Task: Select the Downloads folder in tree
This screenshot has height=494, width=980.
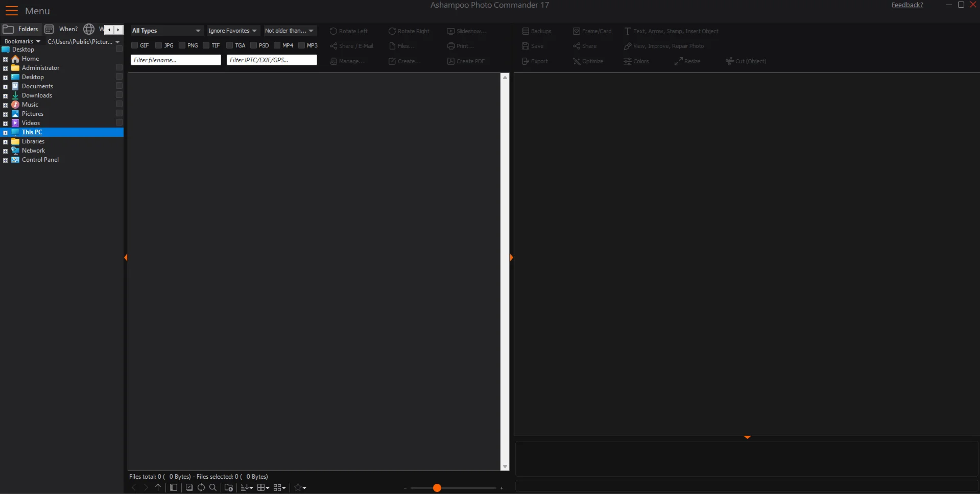Action: pyautogui.click(x=37, y=95)
